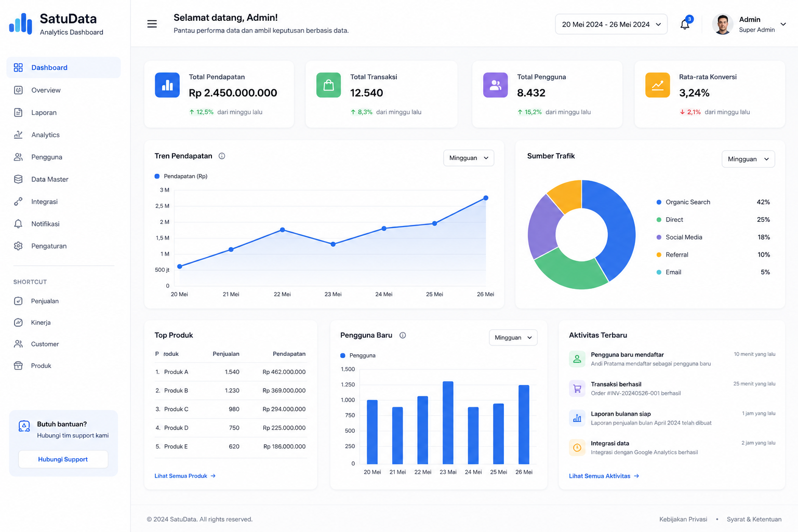
Task: Open Pengguna Baru Mingguan dropdown
Action: pos(513,338)
